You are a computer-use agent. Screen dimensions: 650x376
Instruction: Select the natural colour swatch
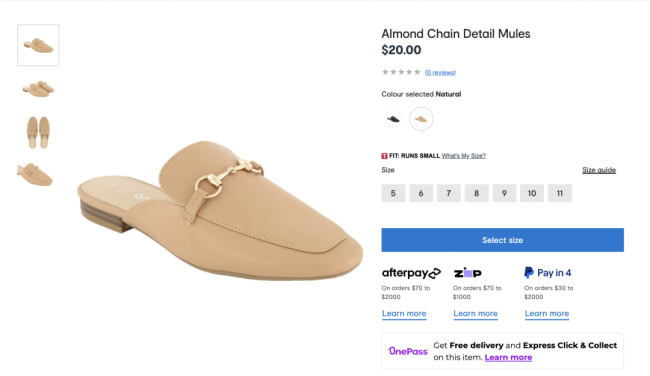click(x=421, y=119)
